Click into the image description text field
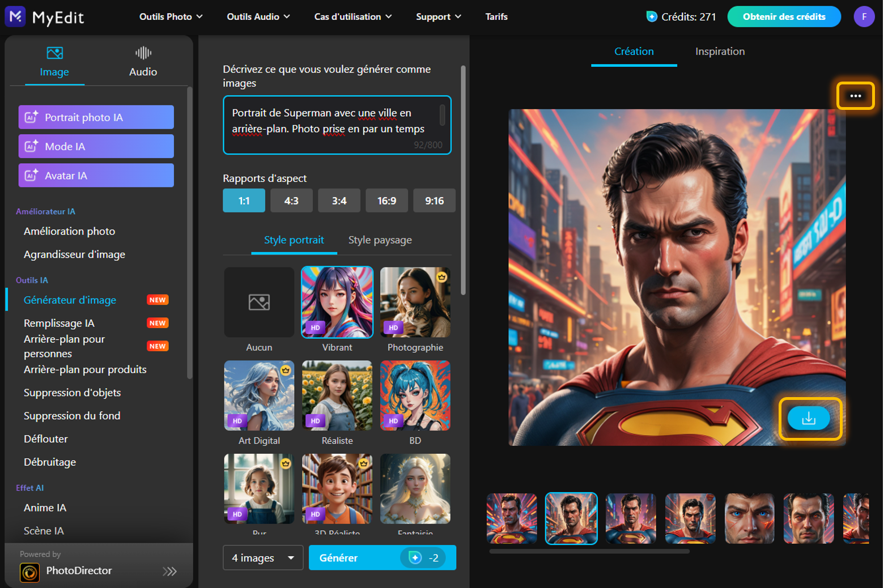888x588 pixels. coord(337,125)
